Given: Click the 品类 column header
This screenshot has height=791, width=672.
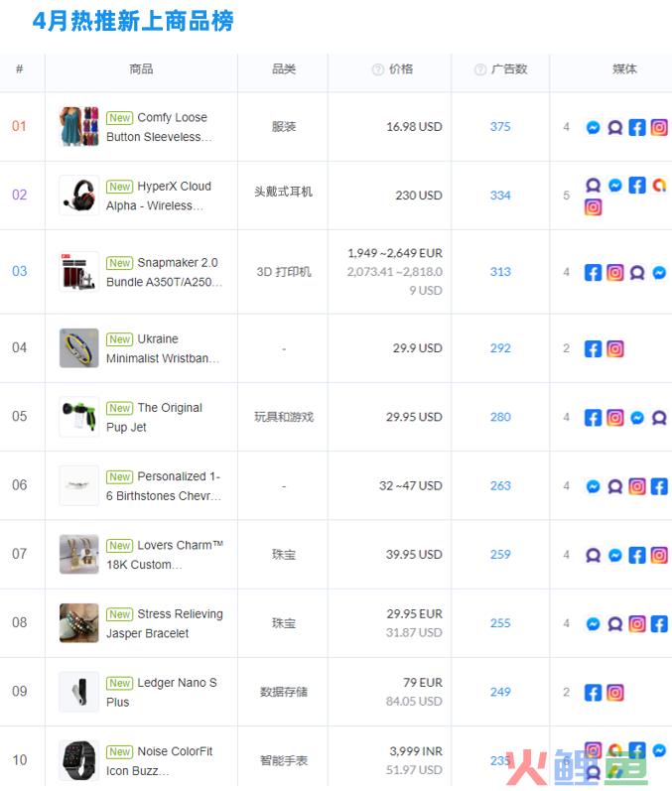Looking at the screenshot, I should pyautogui.click(x=284, y=69).
